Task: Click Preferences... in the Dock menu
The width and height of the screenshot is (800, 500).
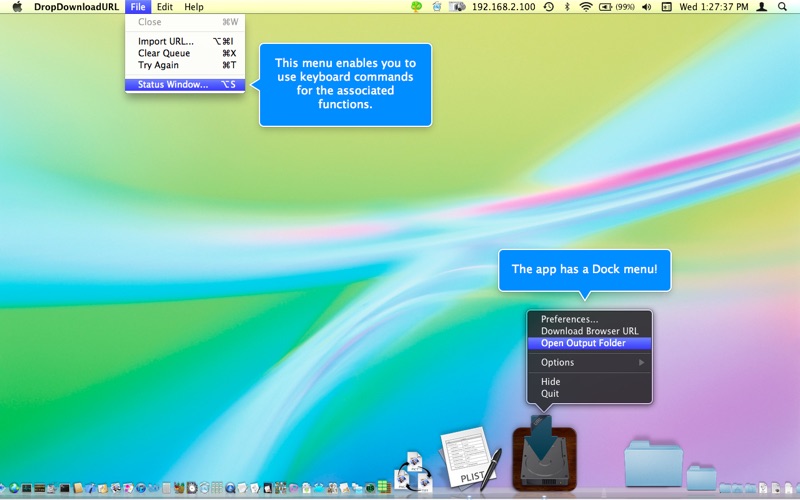Action: pyautogui.click(x=589, y=319)
